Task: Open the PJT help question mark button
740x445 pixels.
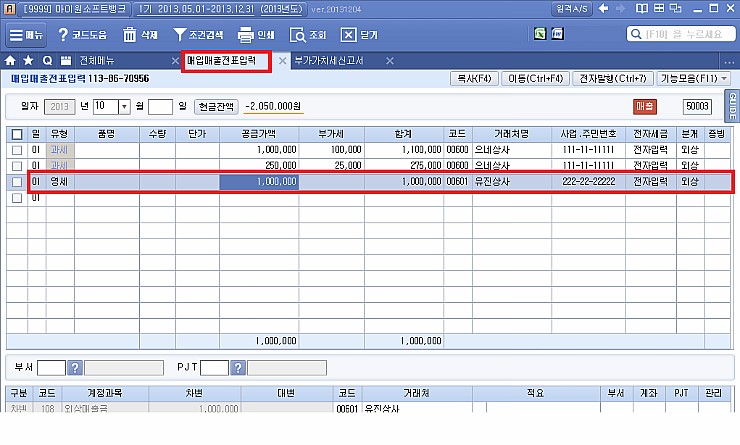Action: click(238, 368)
